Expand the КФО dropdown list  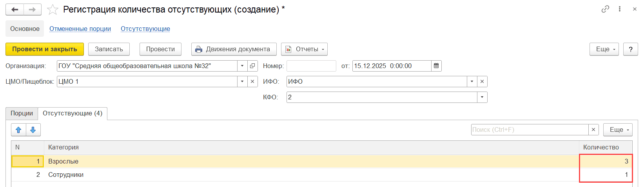pyautogui.click(x=482, y=97)
